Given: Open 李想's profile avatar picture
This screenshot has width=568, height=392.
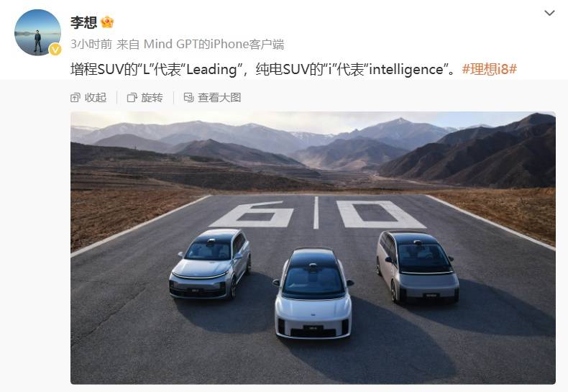Looking at the screenshot, I should [x=37, y=32].
